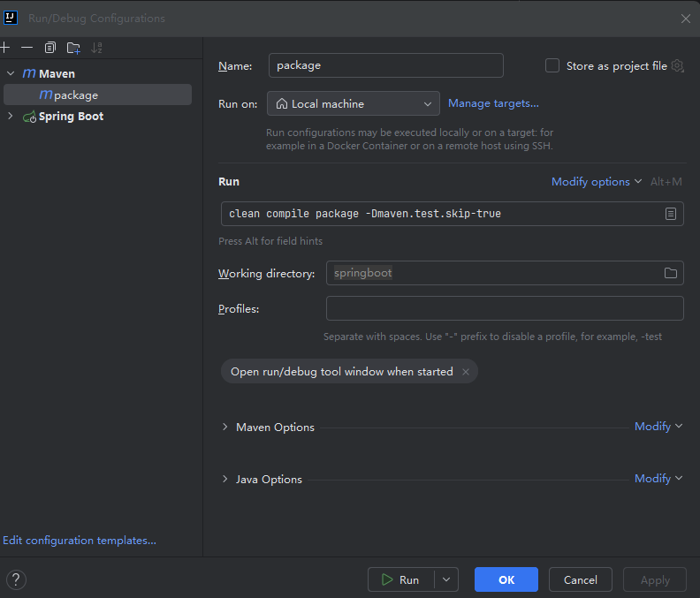Click the Spring Boot group label
700x598 pixels.
71,117
